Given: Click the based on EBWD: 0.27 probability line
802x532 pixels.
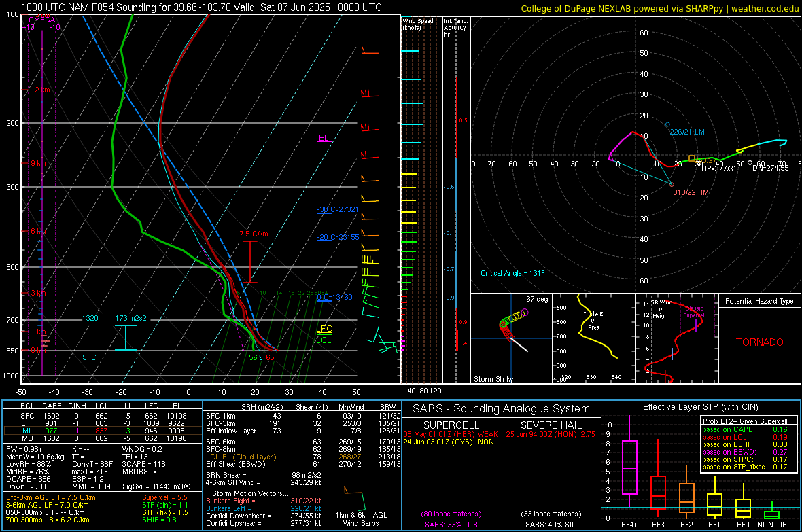Looking at the screenshot, I should click(745, 452).
